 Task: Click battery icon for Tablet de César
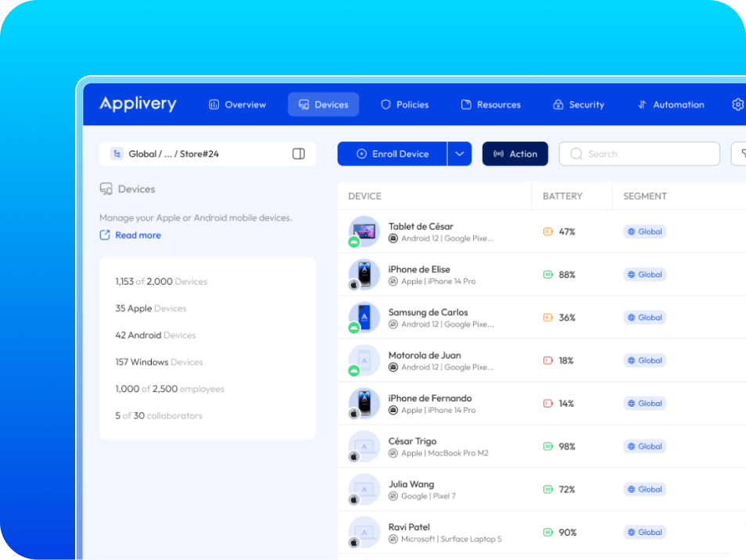click(548, 232)
